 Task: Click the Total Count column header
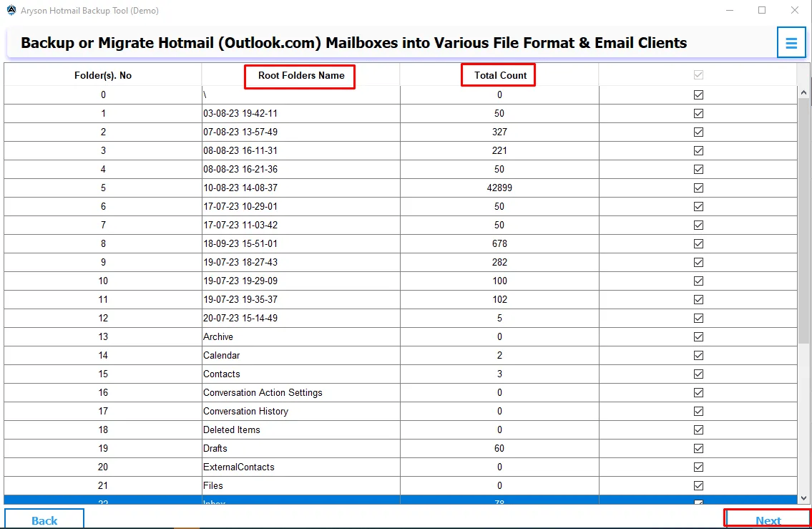pos(500,76)
